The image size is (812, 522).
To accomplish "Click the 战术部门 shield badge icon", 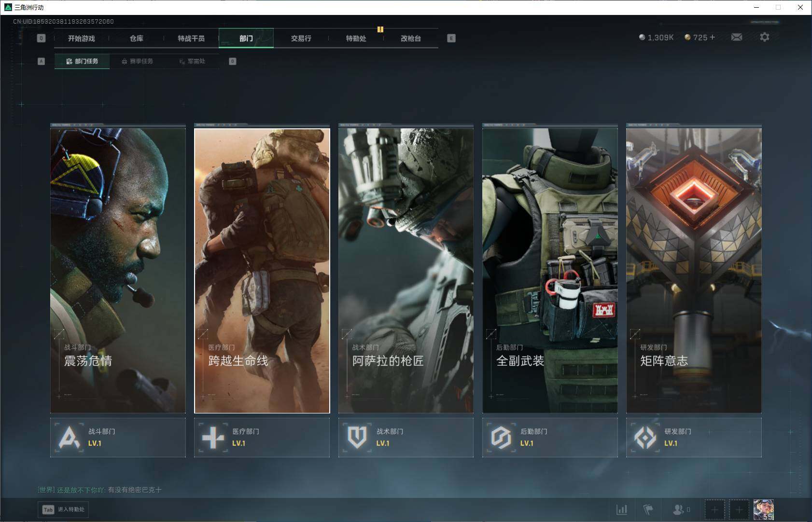I will click(357, 438).
